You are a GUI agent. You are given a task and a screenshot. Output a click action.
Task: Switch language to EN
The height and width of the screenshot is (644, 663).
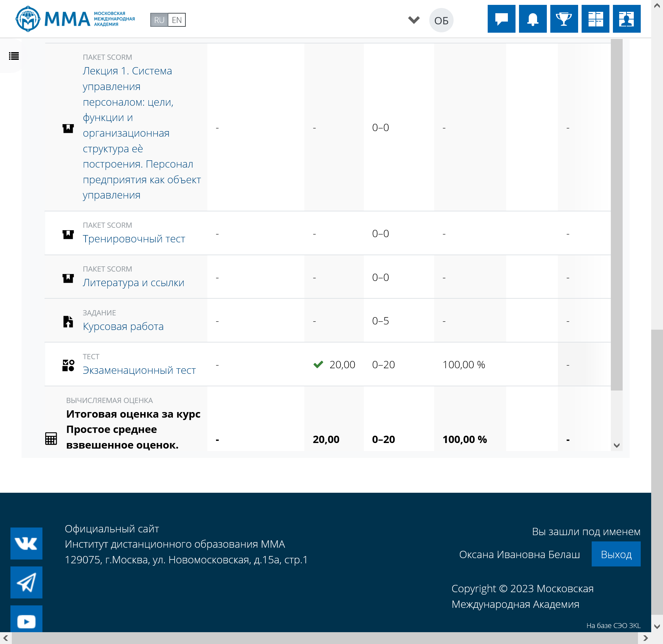pos(177,20)
